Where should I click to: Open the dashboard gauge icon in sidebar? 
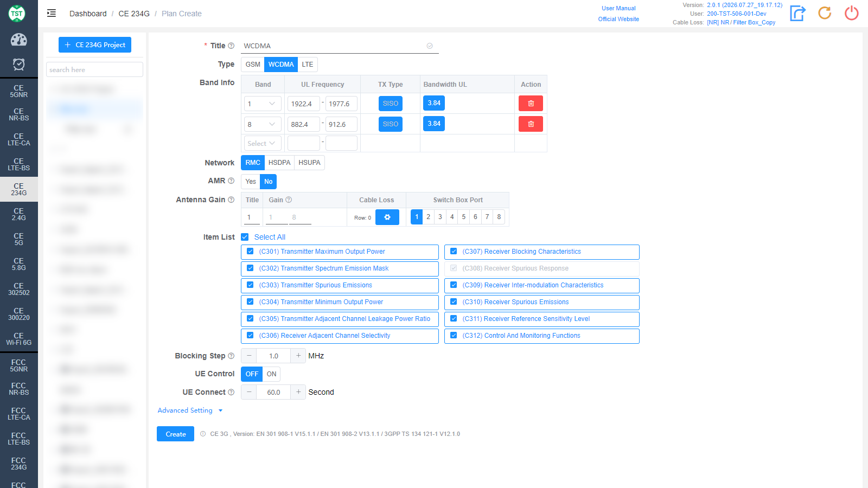[x=18, y=40]
